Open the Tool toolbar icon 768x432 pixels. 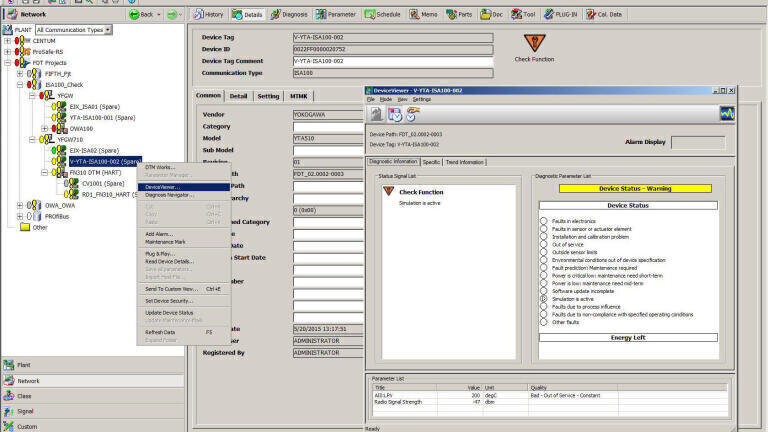pyautogui.click(x=516, y=14)
